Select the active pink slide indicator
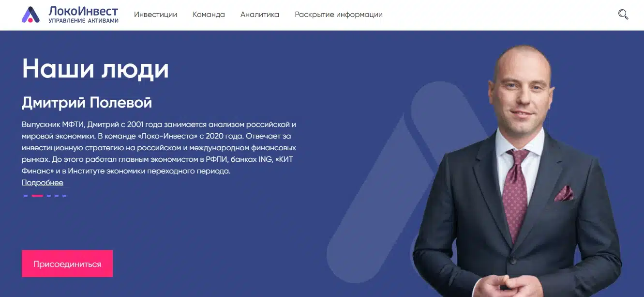Image resolution: width=644 pixels, height=297 pixels. point(37,196)
